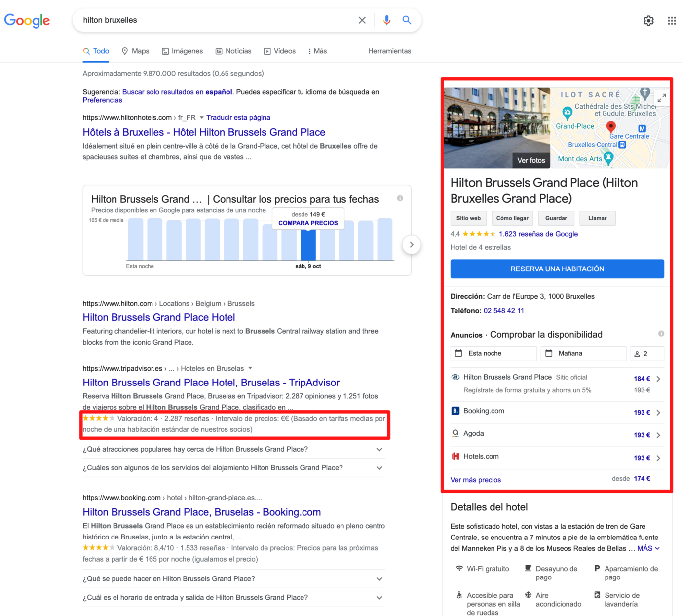Image resolution: width=682 pixels, height=616 pixels.
Task: Click the blue magnifying glass search icon
Action: 407,20
